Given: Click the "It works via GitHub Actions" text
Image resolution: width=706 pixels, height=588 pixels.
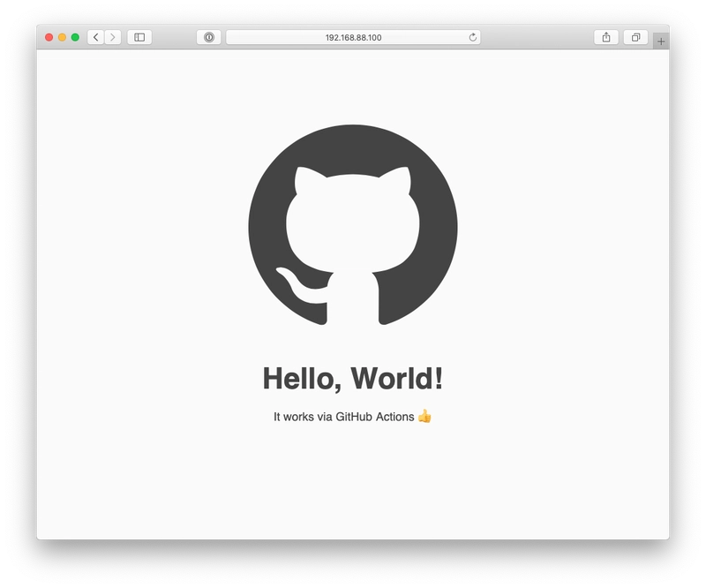Looking at the screenshot, I should pyautogui.click(x=344, y=417).
